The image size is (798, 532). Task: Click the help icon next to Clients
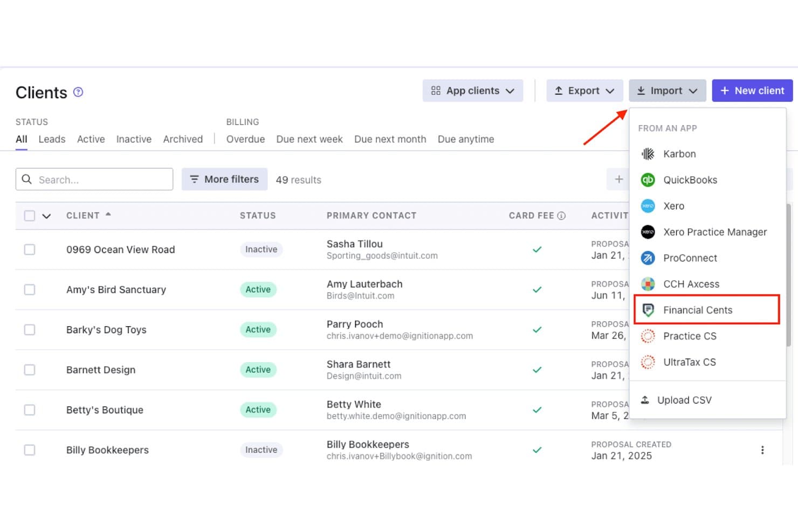coord(78,92)
